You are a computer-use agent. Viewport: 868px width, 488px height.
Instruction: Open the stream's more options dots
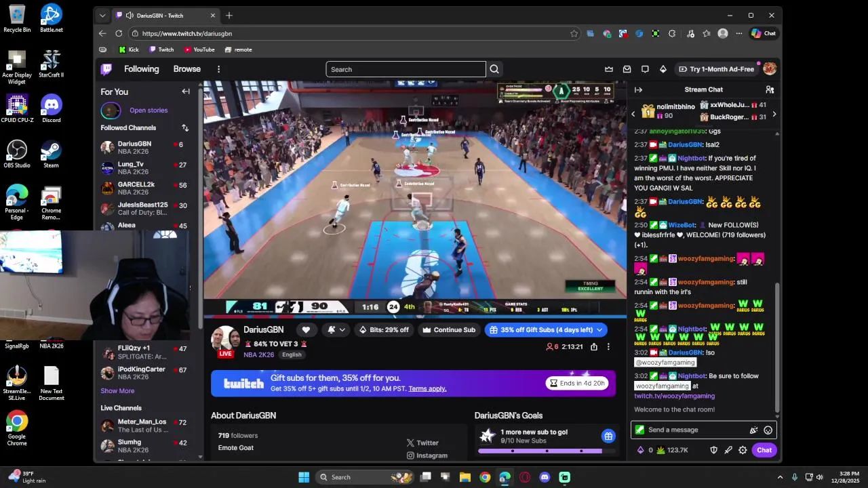(x=608, y=346)
